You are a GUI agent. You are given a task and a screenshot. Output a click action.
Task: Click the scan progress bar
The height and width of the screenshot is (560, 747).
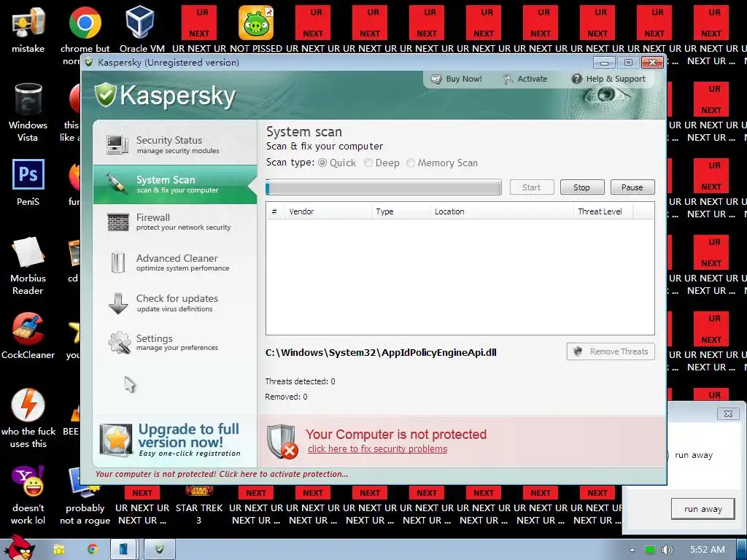384,187
